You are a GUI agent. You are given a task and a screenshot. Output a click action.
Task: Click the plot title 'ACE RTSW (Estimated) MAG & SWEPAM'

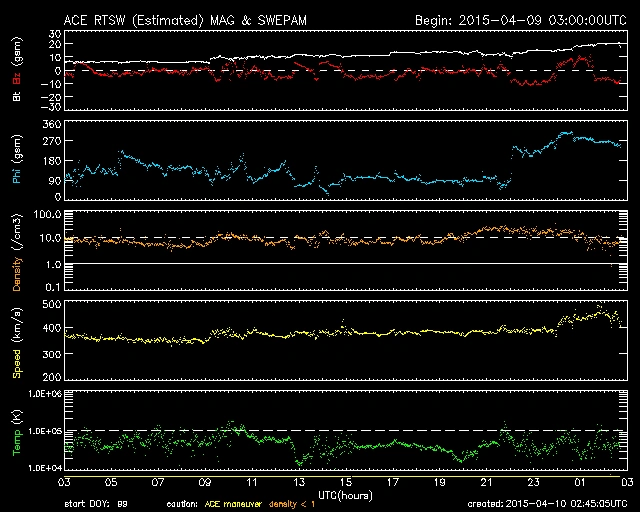click(185, 20)
